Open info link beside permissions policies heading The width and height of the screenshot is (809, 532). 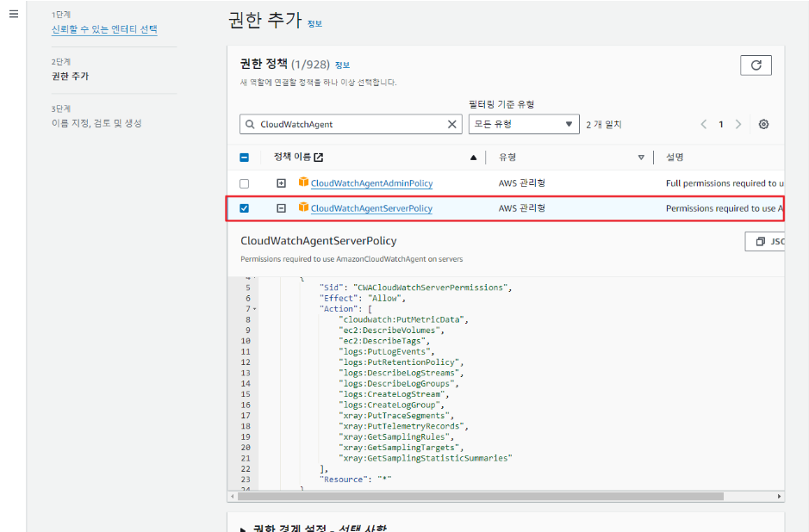pyautogui.click(x=342, y=65)
